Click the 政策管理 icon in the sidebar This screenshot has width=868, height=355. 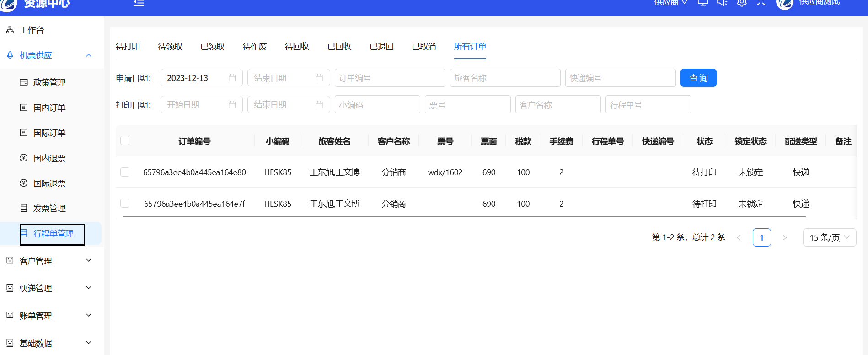pos(24,82)
